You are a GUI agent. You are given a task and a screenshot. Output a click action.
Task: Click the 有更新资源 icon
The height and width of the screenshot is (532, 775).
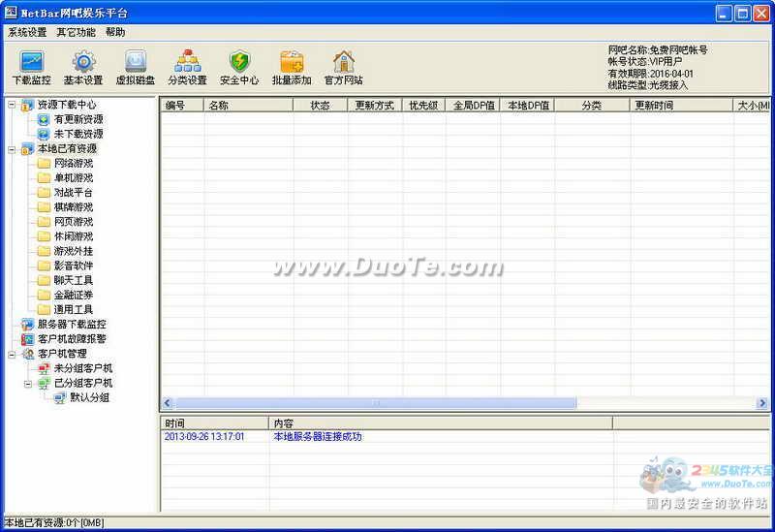(44, 119)
